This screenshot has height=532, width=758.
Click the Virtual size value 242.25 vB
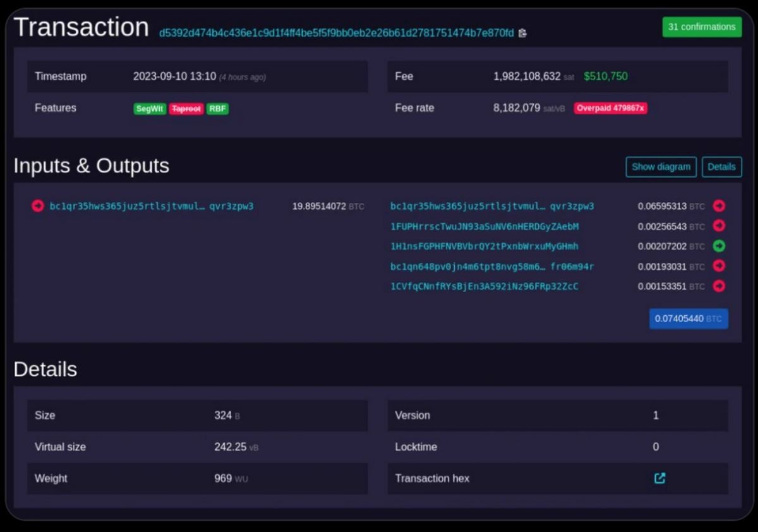point(236,447)
